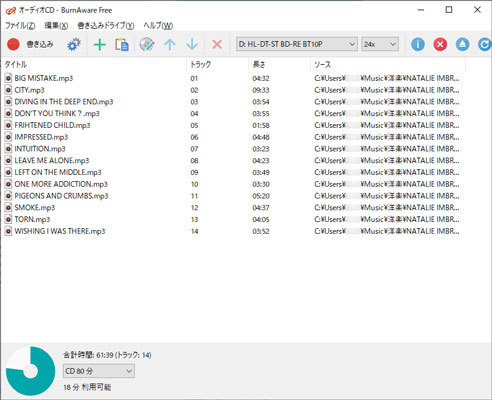Click the 09:33 length value
The width and height of the screenshot is (492, 400).
coord(261,90)
